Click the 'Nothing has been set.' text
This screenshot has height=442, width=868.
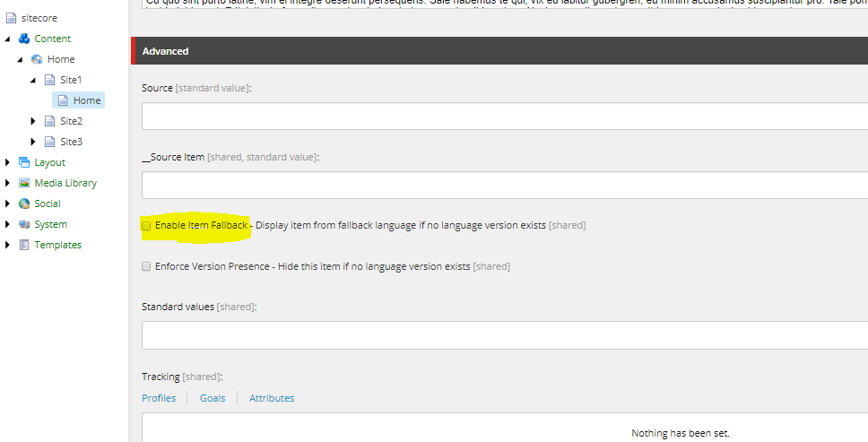pyautogui.click(x=681, y=433)
